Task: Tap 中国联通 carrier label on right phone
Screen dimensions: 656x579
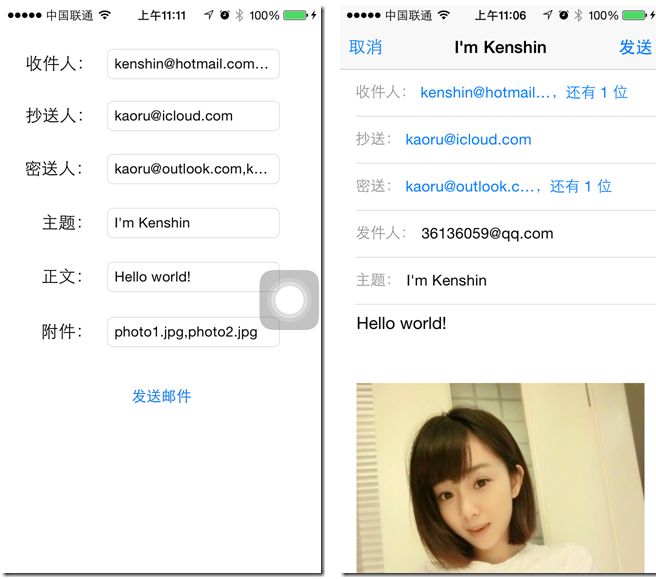Action: pyautogui.click(x=408, y=15)
